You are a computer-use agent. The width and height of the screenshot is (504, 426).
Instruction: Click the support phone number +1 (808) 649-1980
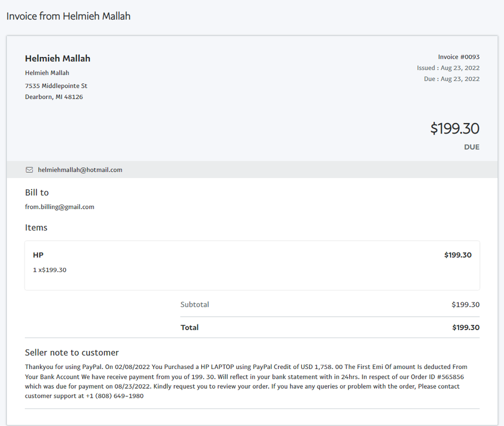pos(114,396)
